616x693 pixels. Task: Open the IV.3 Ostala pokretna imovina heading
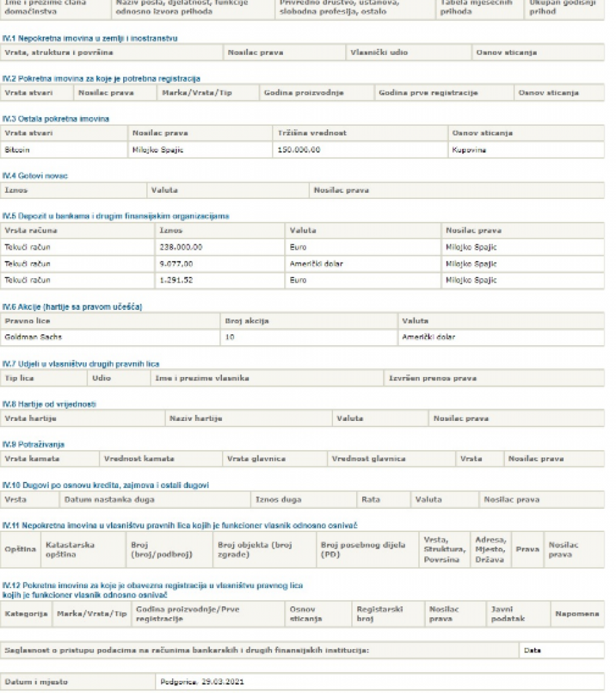coord(56,119)
